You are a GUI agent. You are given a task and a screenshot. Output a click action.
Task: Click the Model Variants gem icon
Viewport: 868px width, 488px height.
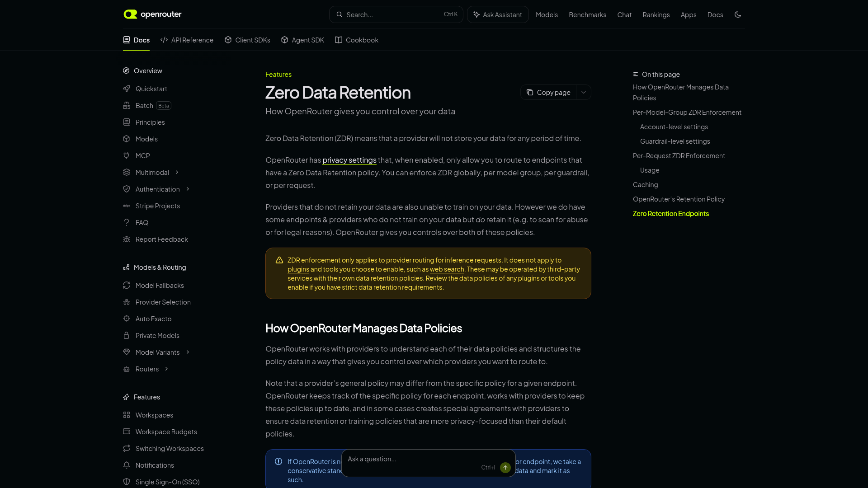tap(127, 352)
